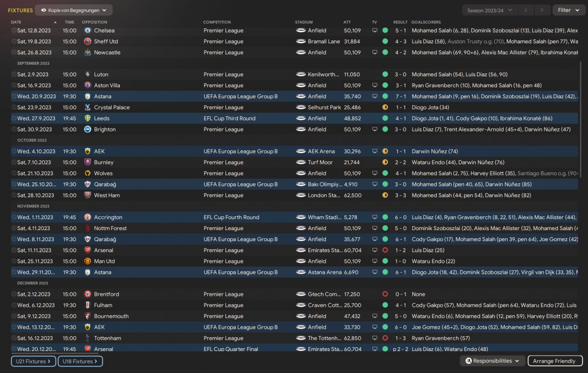588x373 pixels.
Task: Click goalscorer text "Diogo Jota (34)"
Action: point(430,107)
